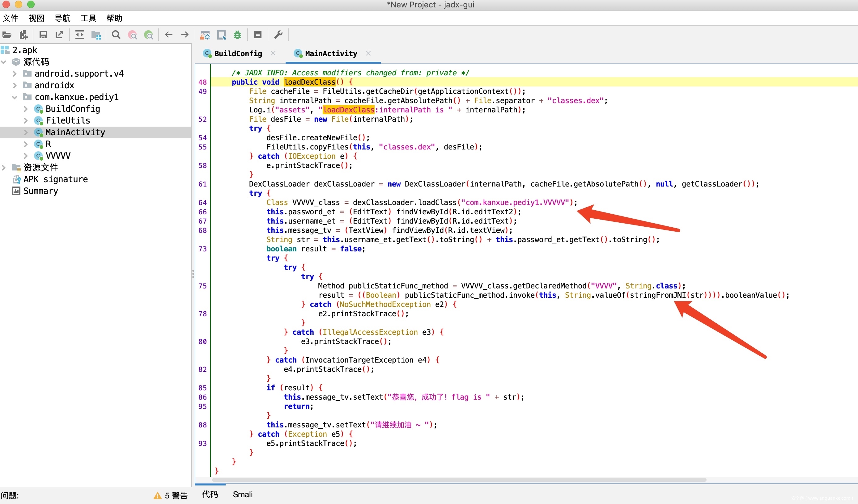Toggle the sync with editor icon
858x504 pixels.
80,35
